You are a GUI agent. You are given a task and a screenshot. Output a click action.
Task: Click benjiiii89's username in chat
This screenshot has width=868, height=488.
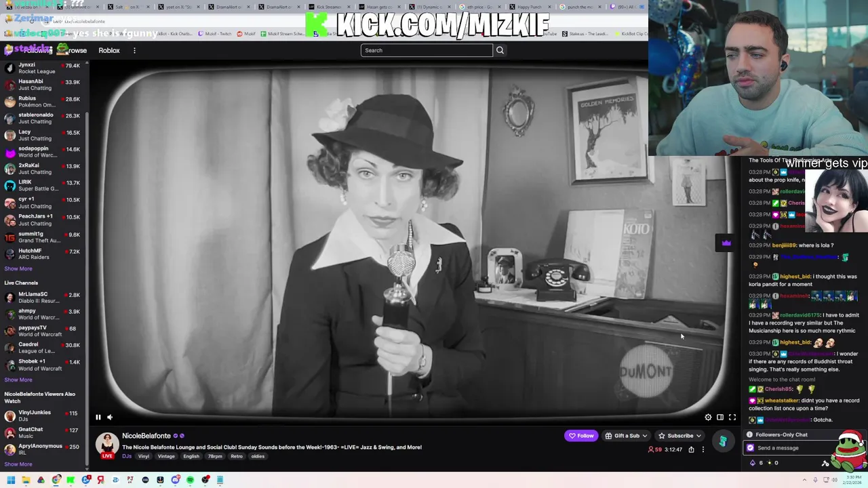coord(783,245)
